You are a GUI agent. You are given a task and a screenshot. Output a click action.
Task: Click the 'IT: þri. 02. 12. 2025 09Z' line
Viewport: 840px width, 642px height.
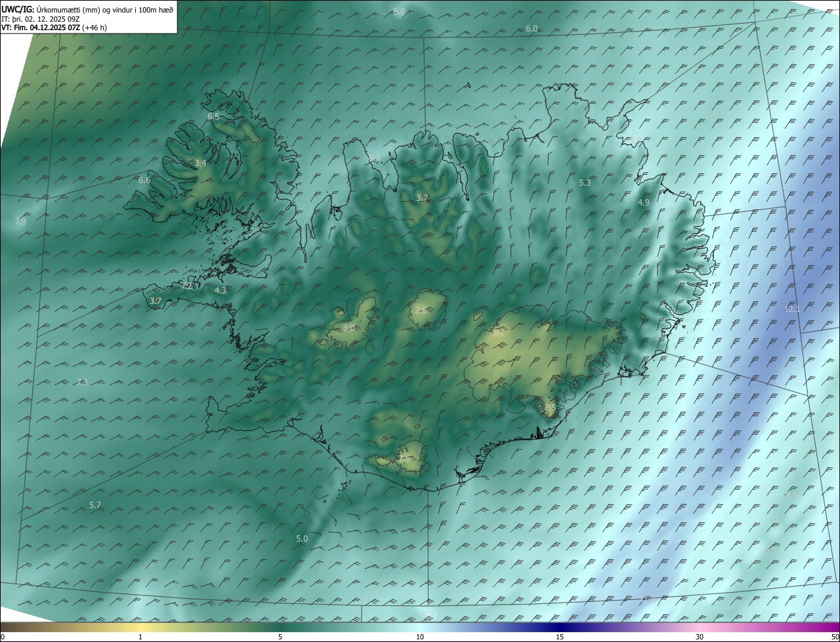click(x=40, y=19)
